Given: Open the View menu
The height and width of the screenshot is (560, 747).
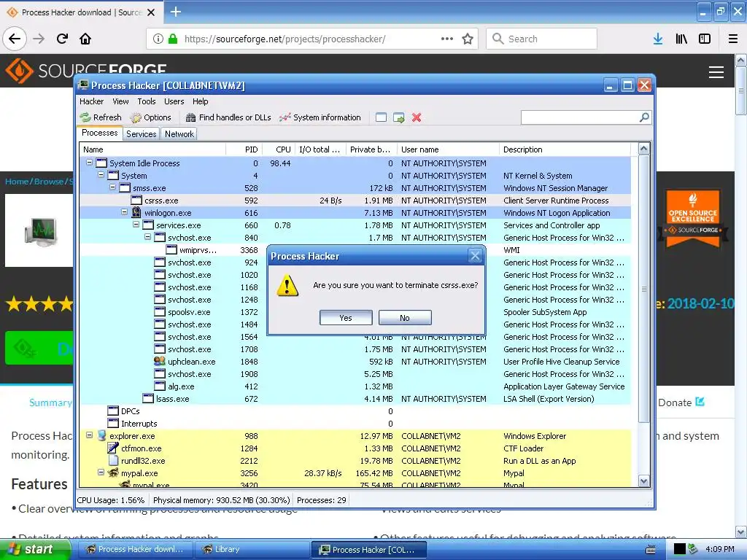Looking at the screenshot, I should [120, 101].
